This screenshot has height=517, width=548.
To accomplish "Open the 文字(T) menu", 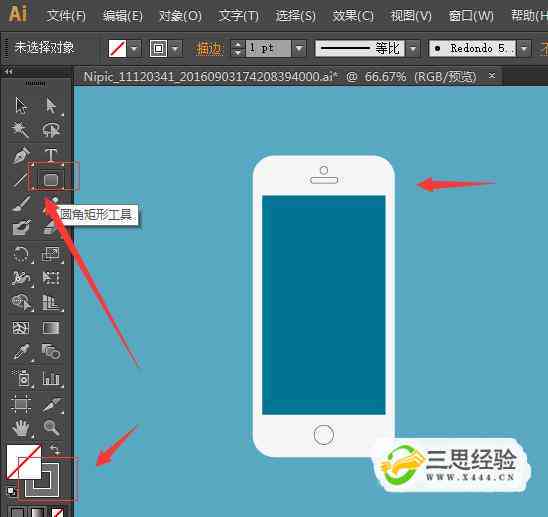I will pyautogui.click(x=238, y=16).
